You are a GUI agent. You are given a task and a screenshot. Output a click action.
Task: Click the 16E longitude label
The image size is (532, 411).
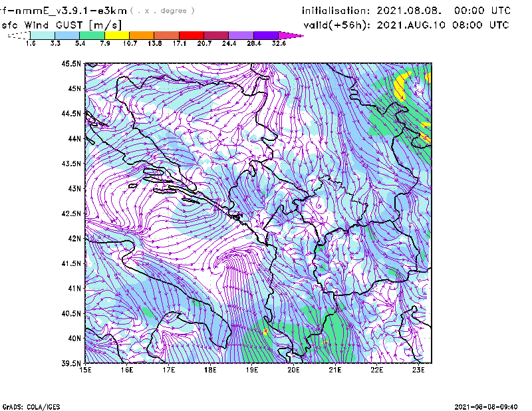(x=127, y=370)
